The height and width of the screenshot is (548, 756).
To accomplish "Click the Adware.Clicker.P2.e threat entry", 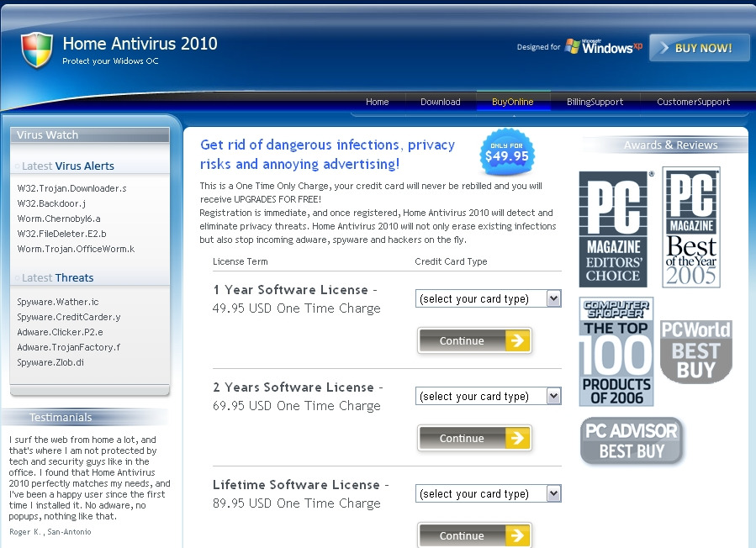I will coord(60,332).
